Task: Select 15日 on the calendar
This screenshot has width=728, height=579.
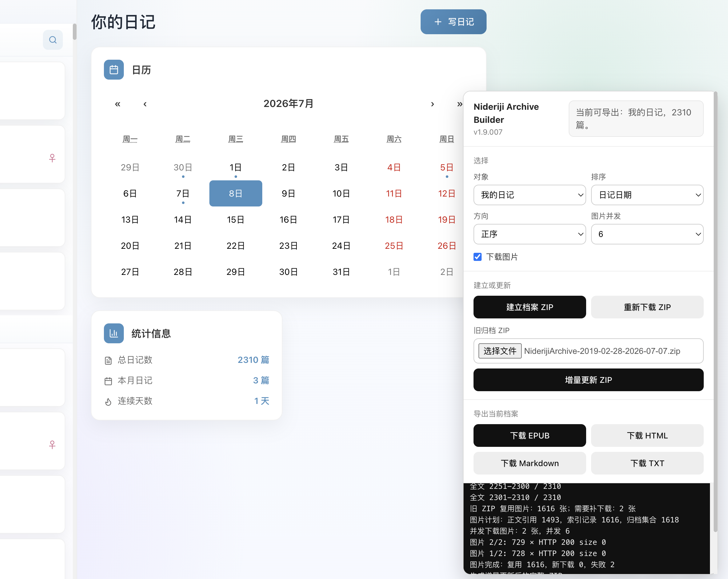Action: pos(236,220)
